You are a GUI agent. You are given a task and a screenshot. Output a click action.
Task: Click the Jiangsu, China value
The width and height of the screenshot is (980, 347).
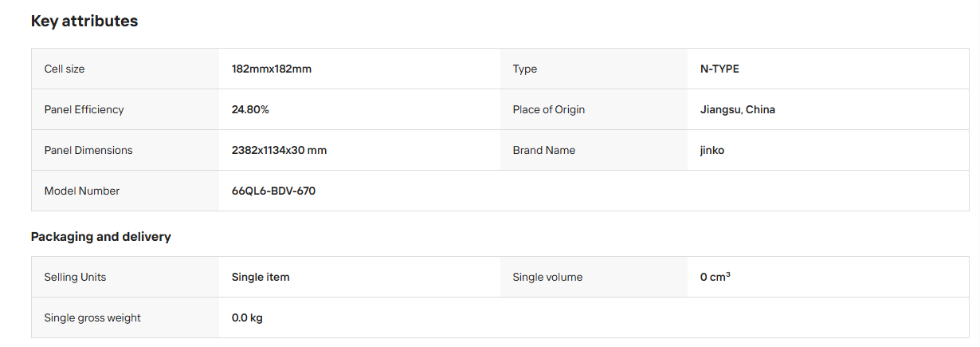738,110
